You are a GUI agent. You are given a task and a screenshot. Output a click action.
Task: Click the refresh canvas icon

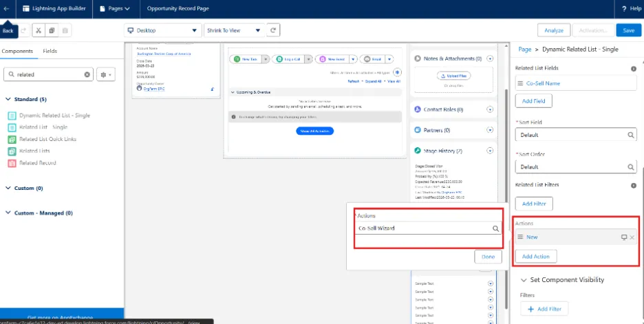273,30
